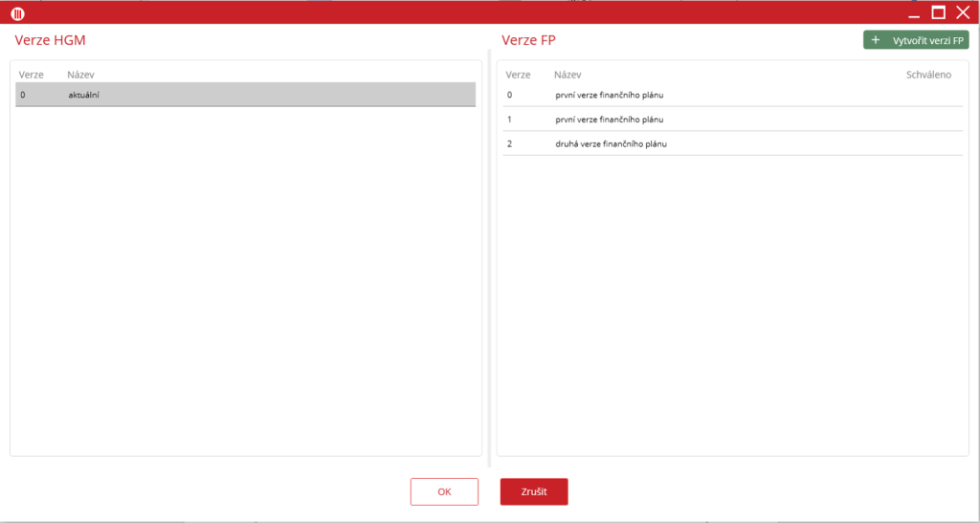Click Verze column header in FP table
The image size is (980, 523).
[x=518, y=75]
